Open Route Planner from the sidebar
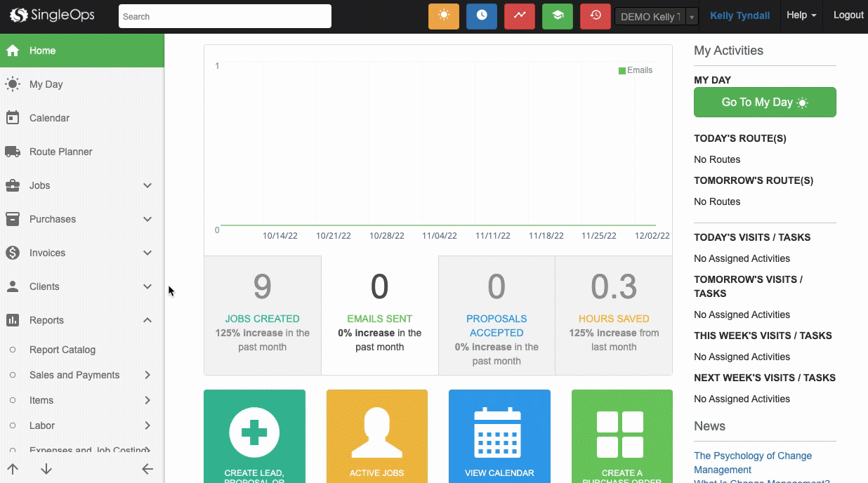Screen dimensions: 868x483 point(60,152)
